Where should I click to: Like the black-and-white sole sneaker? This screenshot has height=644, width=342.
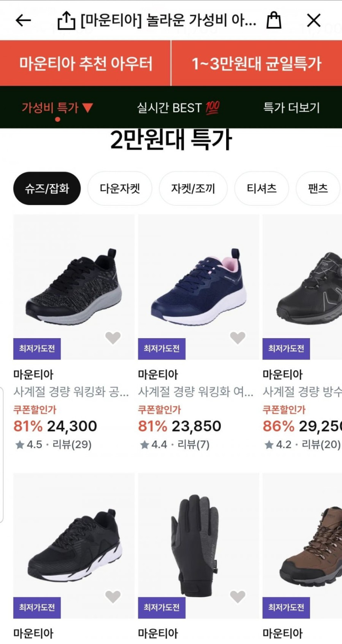(113, 596)
